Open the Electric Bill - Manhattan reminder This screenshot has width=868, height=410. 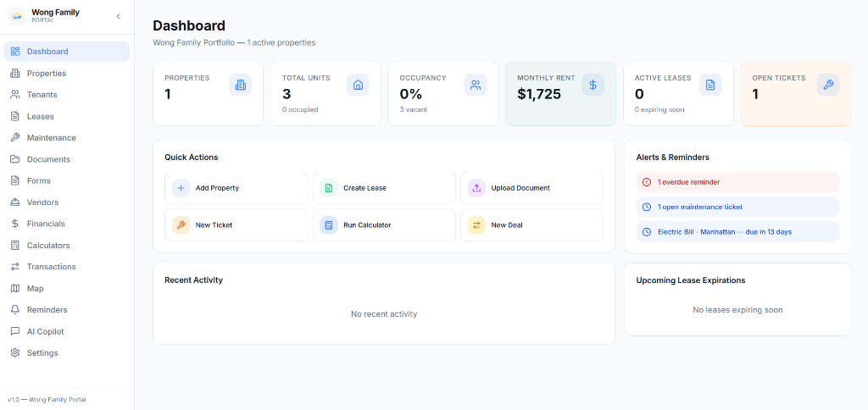coord(737,232)
